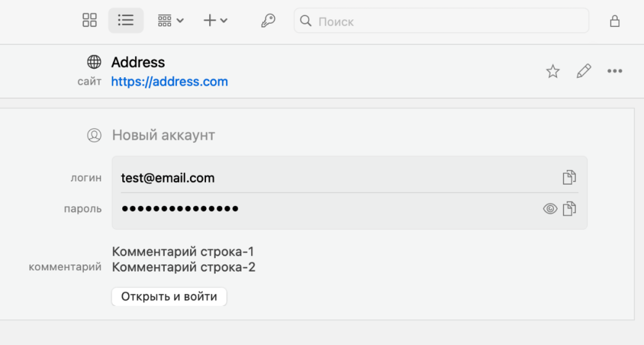644x345 pixels.
Task: Reveal the hidden password with eye icon
Action: (x=550, y=209)
